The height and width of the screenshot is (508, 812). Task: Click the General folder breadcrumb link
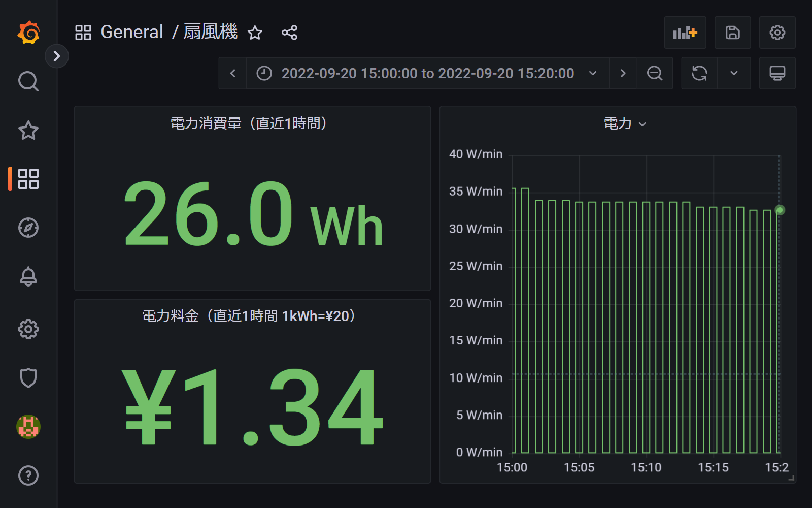[131, 33]
